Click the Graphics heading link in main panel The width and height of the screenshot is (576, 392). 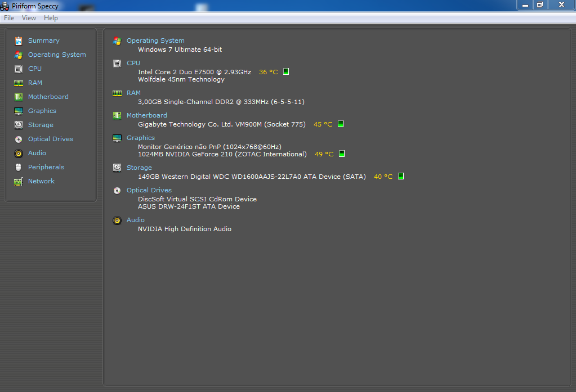click(141, 138)
